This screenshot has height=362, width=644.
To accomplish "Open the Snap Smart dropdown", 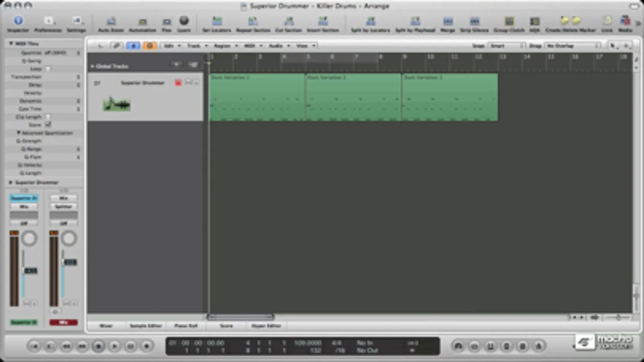I will [x=507, y=46].
